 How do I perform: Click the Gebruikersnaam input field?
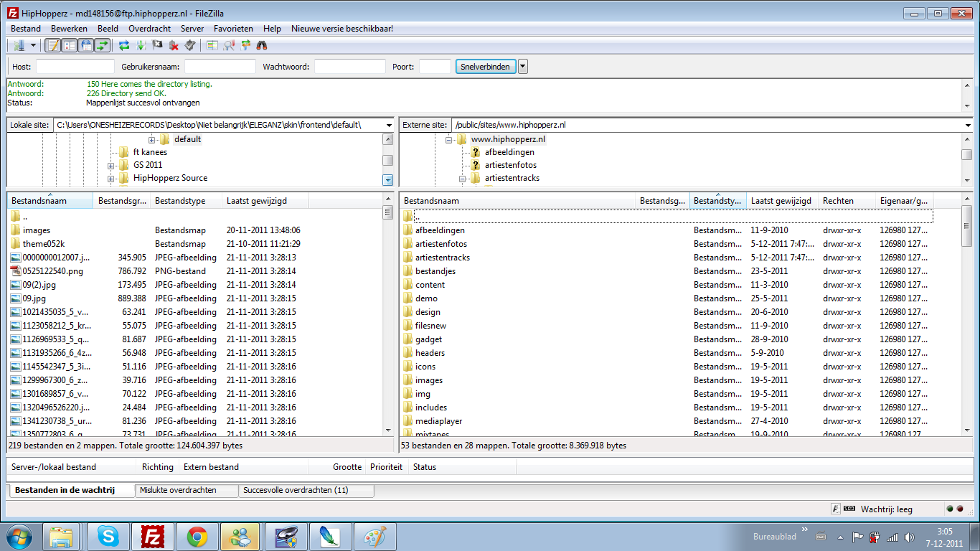tap(220, 67)
